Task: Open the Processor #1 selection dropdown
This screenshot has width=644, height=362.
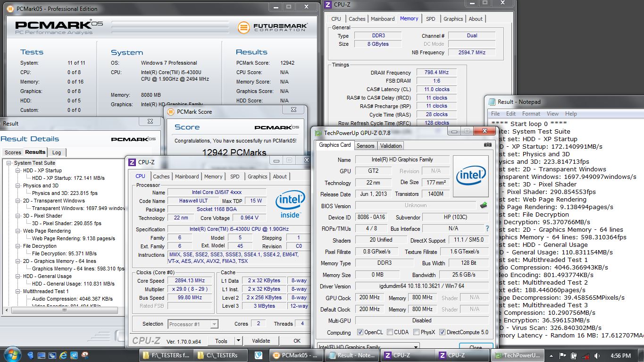Action: click(214, 324)
